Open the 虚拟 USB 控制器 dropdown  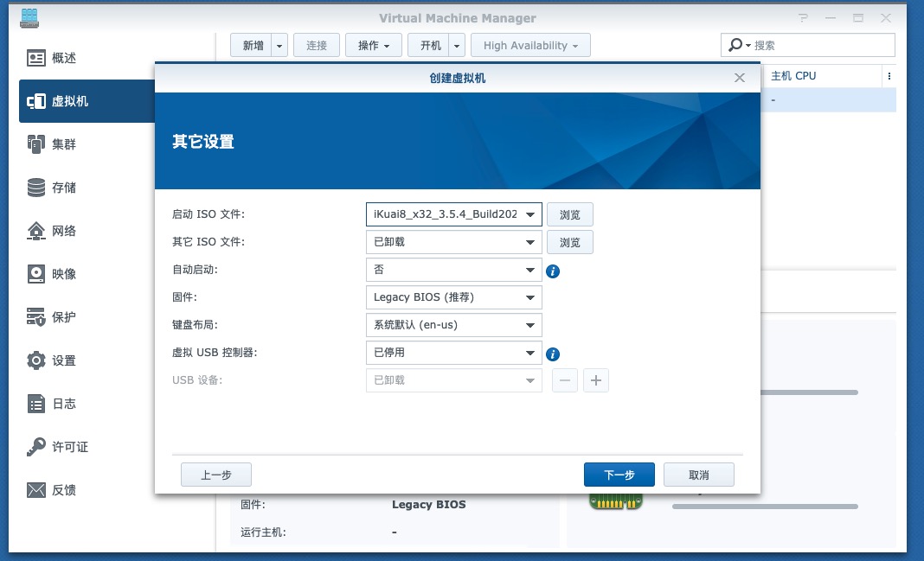(x=453, y=353)
